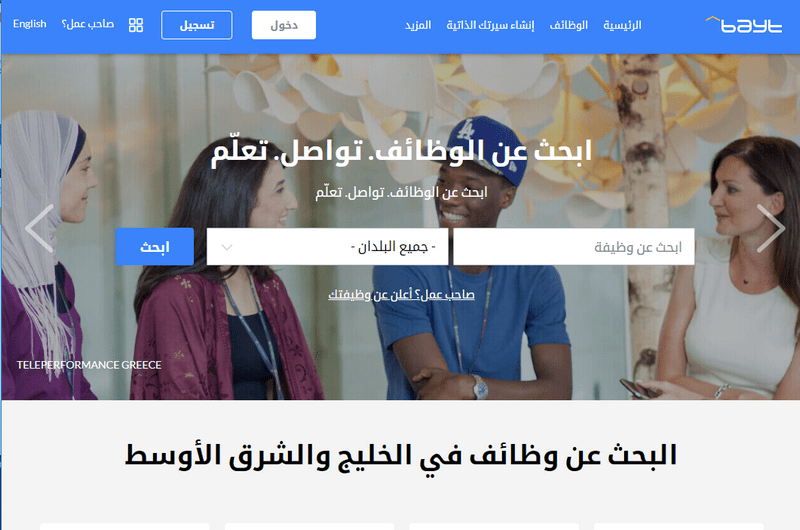Click the تسجيل register button

197,25
